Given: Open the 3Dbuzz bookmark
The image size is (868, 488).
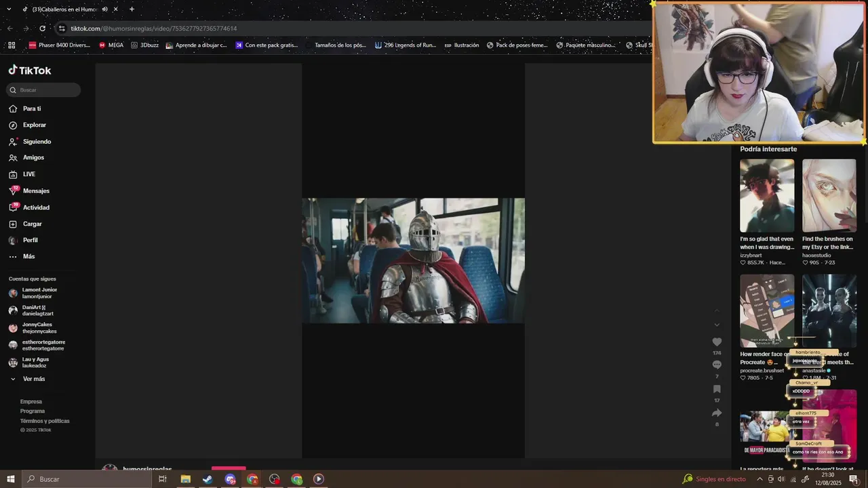Looking at the screenshot, I should pos(144,45).
